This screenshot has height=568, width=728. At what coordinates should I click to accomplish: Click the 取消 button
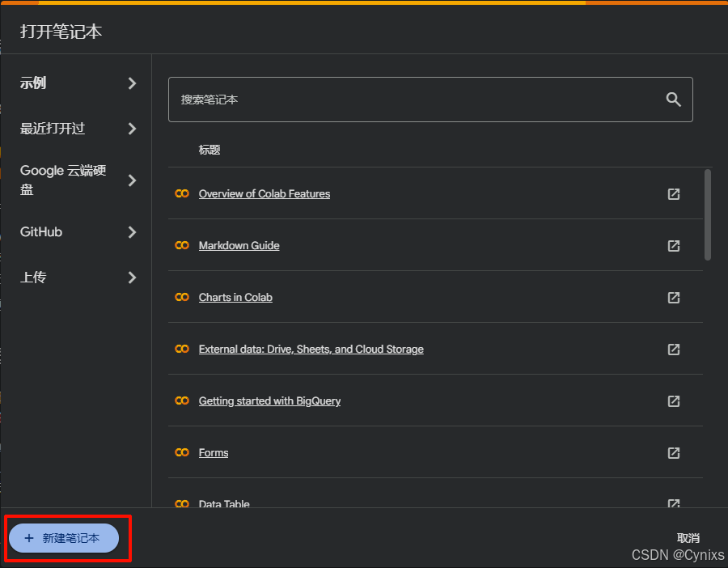(688, 538)
